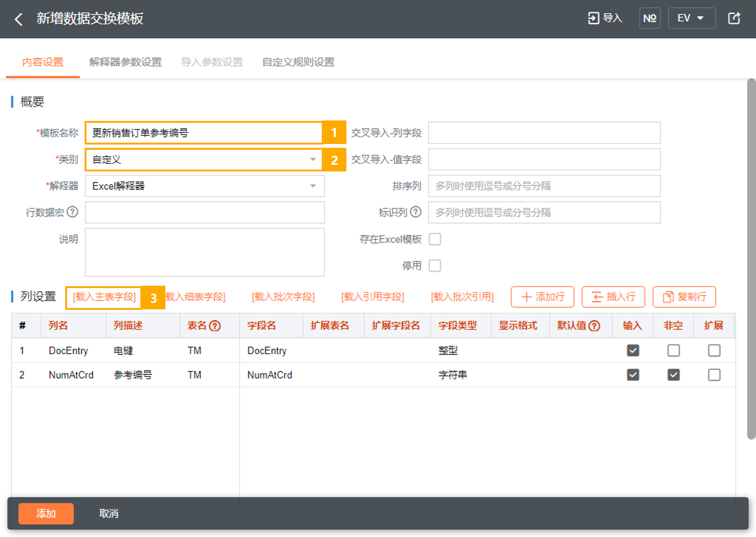This screenshot has width=756, height=537.
Task: Click the 排序列 input field
Action: (544, 186)
